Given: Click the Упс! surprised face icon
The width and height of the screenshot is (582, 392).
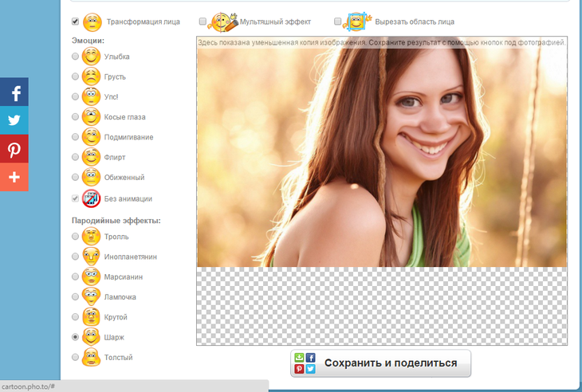Looking at the screenshot, I should 92,96.
